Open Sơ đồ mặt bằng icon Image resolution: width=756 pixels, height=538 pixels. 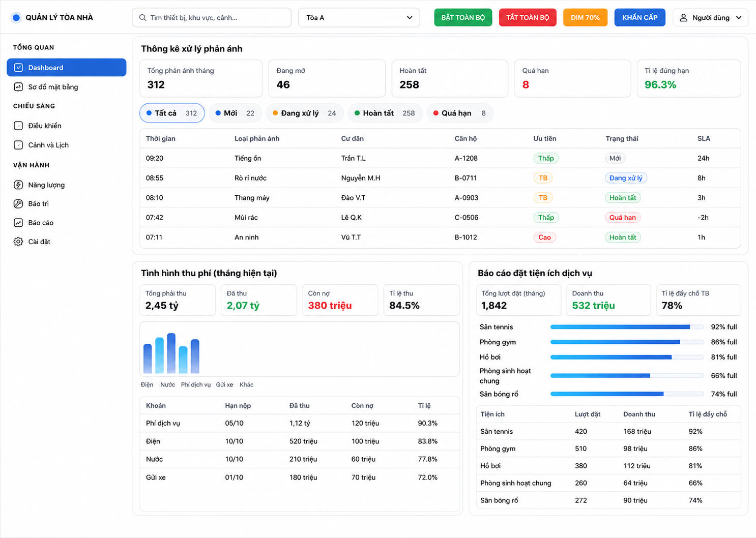18,87
